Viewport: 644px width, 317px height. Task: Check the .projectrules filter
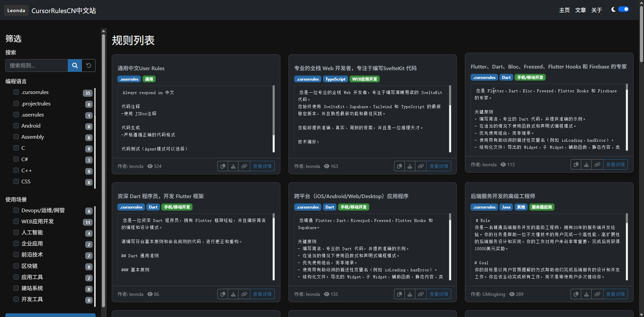pos(16,103)
